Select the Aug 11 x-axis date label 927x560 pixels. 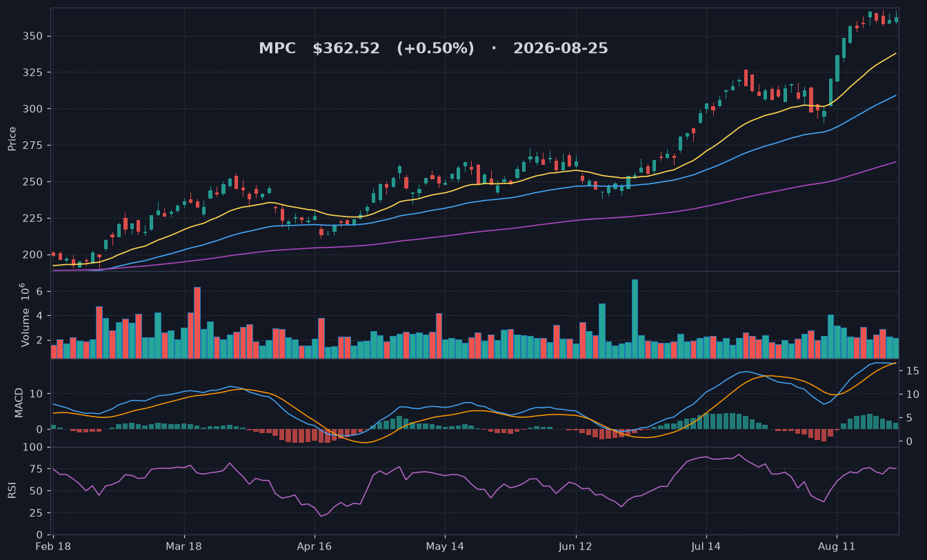[836, 546]
